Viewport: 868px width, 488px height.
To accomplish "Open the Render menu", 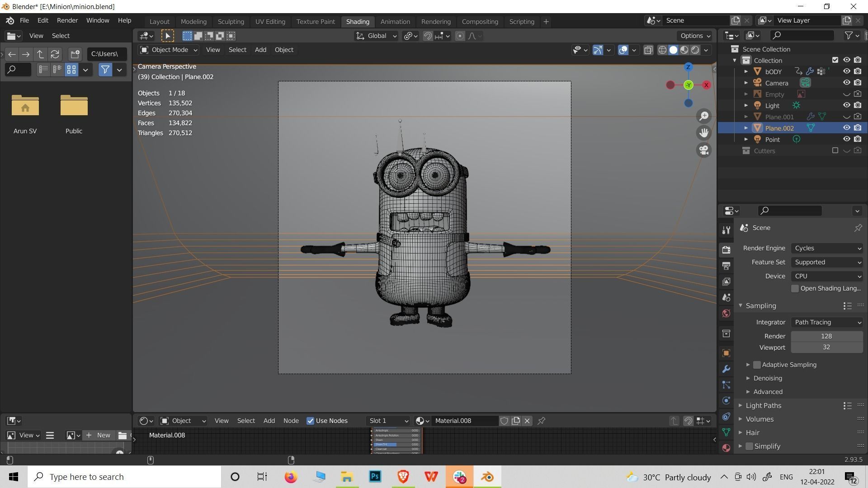I will tap(67, 21).
